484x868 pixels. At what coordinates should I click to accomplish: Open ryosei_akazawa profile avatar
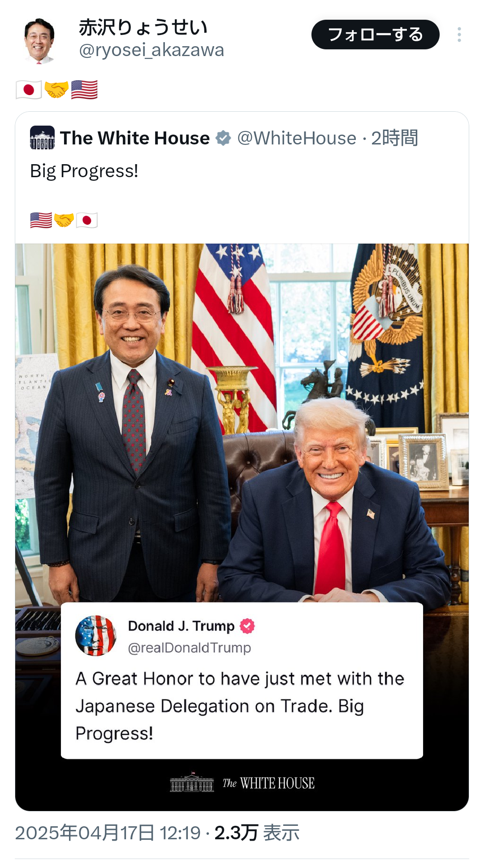click(x=39, y=40)
